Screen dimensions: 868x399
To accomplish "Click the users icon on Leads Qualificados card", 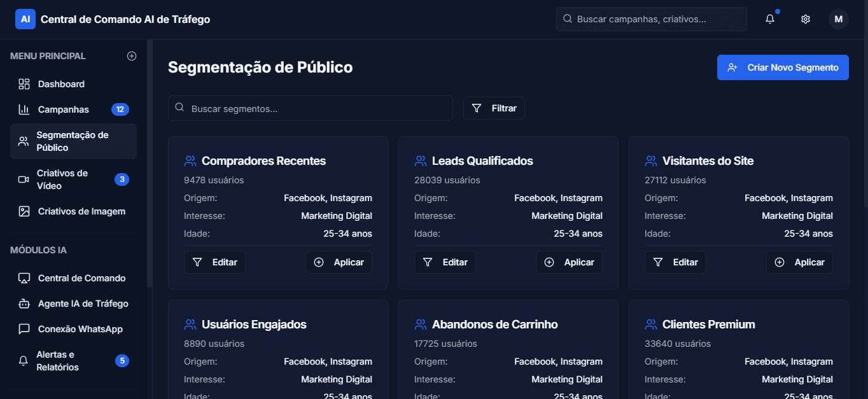I will coord(420,161).
